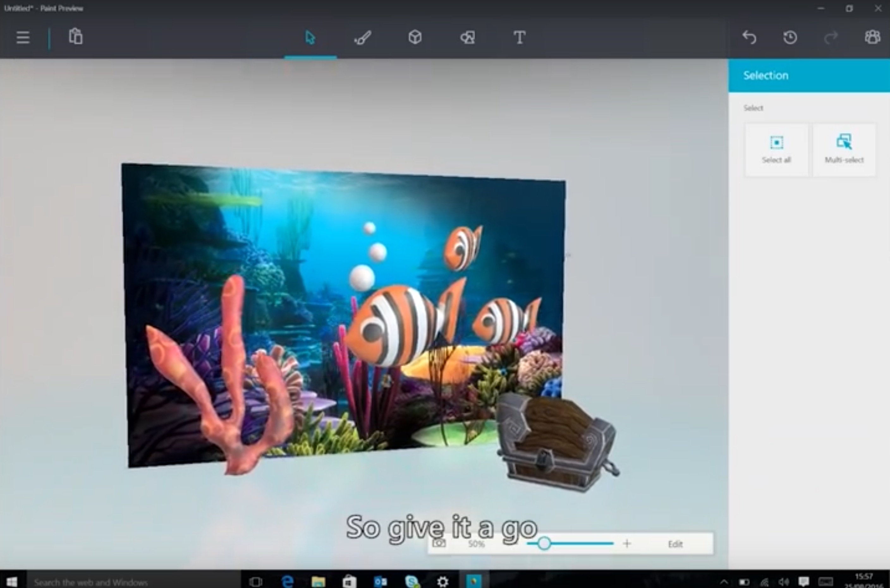Image resolution: width=890 pixels, height=588 pixels.
Task: Click Select all button
Action: pyautogui.click(x=776, y=150)
